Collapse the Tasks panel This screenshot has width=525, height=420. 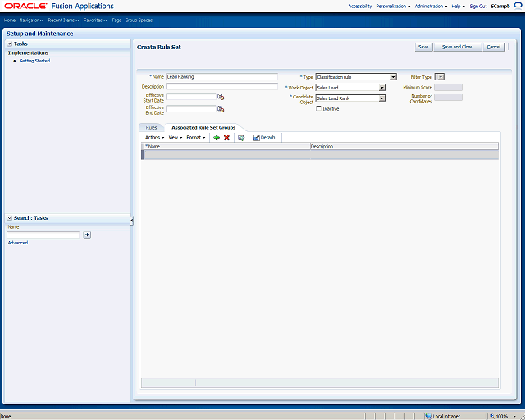[x=10, y=43]
